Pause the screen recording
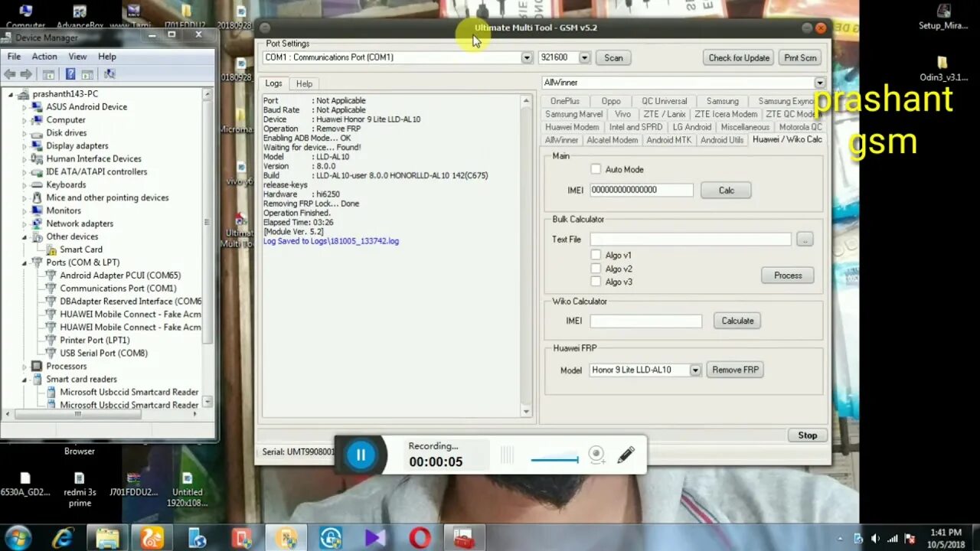Screen dimensions: 980x551 tap(361, 455)
